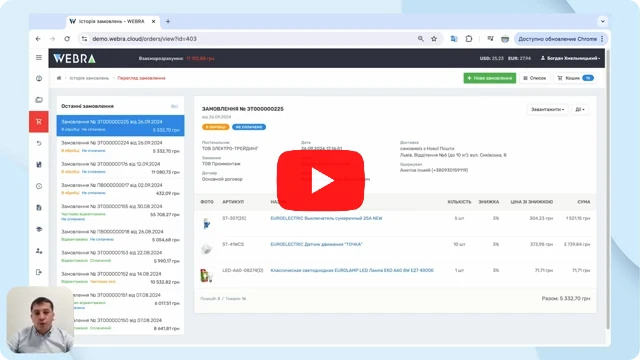This screenshot has width=640, height=360.
Task: Open the Кошик cart button
Action: [x=576, y=78]
